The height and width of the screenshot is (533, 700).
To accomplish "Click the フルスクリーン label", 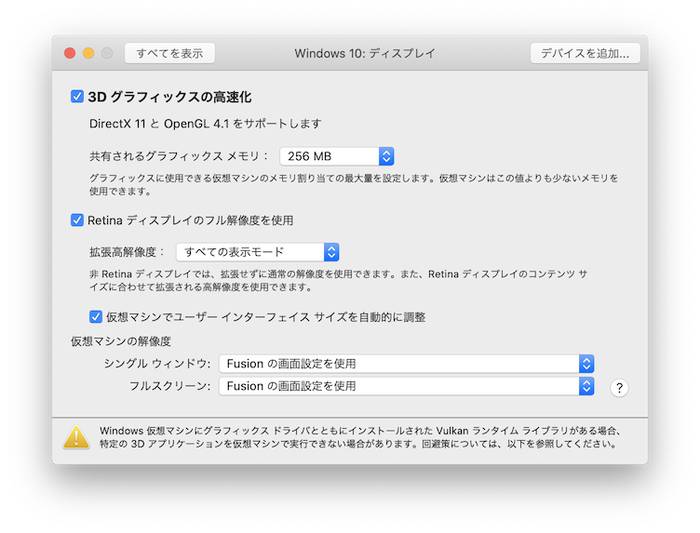I will click(170, 386).
